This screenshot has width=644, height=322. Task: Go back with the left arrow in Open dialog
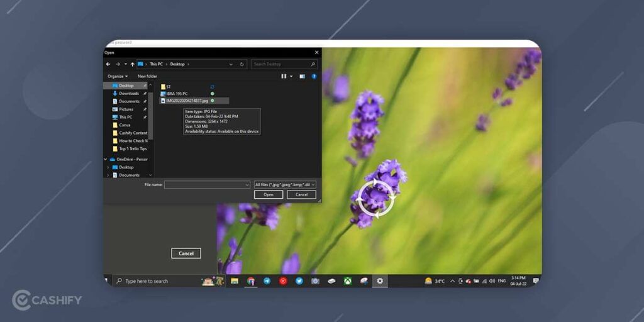(x=108, y=65)
